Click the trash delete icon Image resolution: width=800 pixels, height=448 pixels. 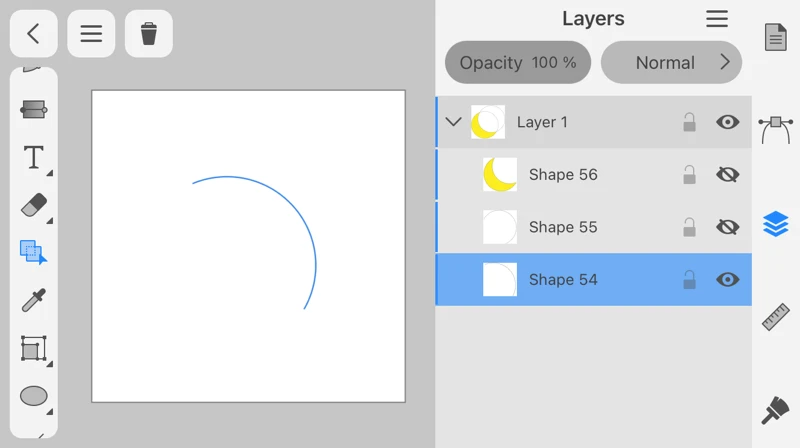tap(148, 34)
